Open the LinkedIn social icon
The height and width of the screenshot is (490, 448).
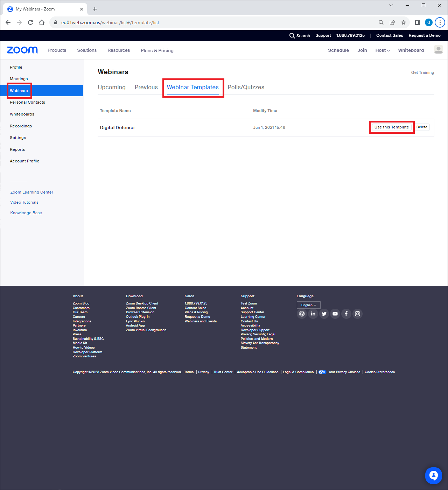click(x=313, y=314)
